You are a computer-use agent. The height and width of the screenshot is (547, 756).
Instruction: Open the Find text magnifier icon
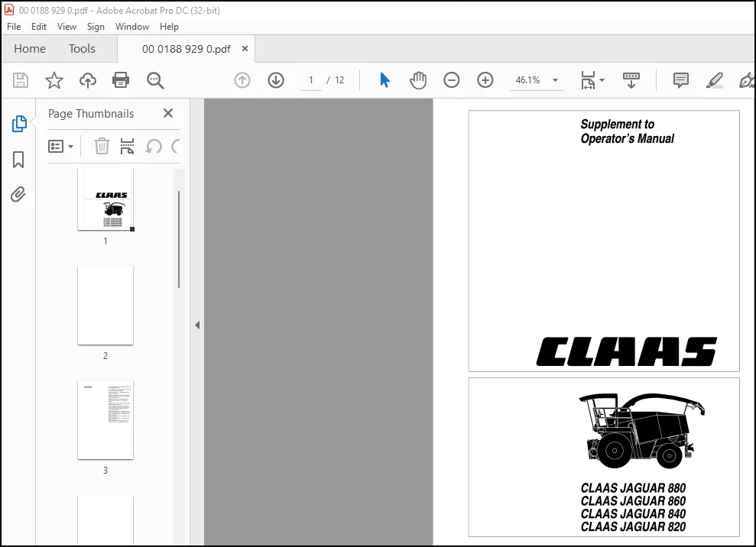tap(155, 80)
